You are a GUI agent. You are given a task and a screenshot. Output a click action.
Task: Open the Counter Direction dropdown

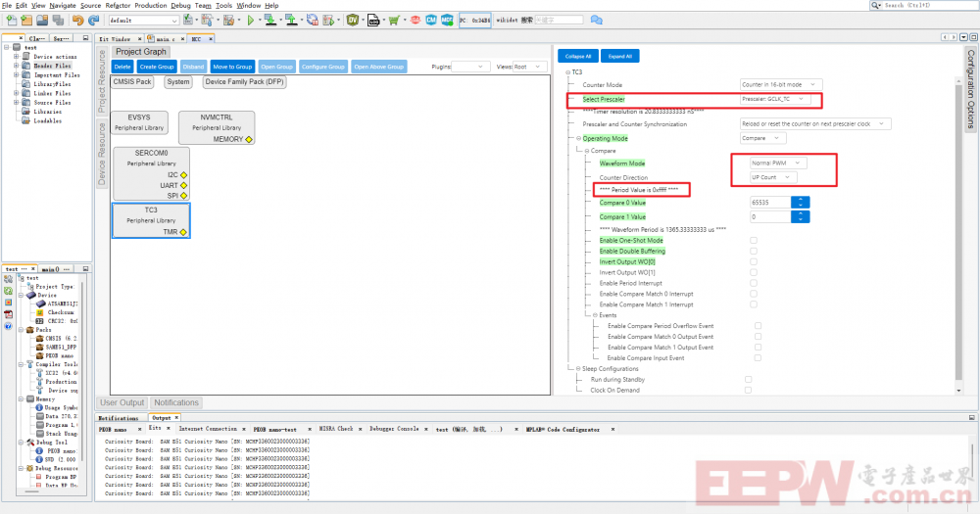[x=773, y=177]
